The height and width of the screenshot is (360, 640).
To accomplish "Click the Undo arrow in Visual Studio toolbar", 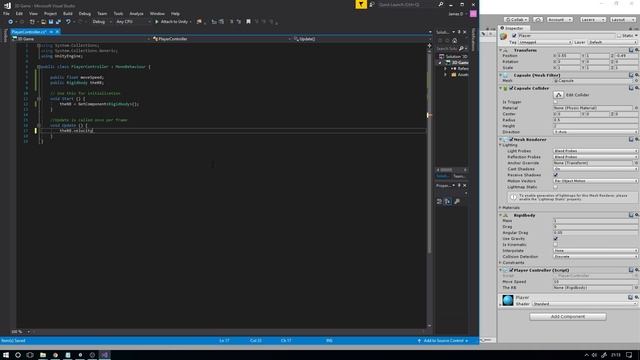I will [x=68, y=22].
